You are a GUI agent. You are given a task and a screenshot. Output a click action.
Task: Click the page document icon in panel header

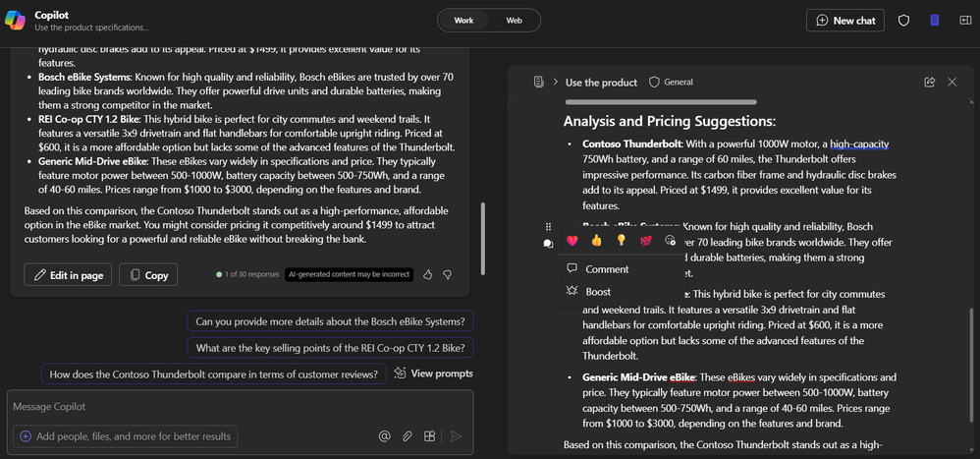538,82
